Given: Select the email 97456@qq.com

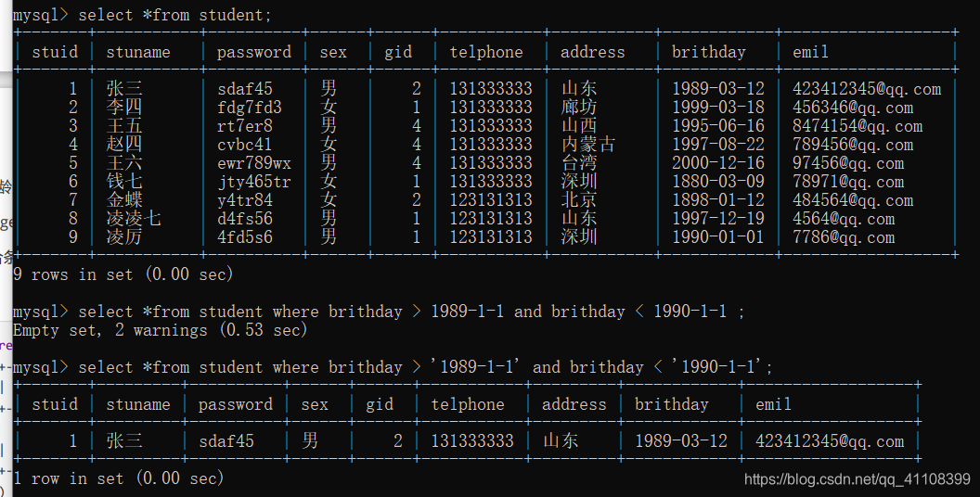Looking at the screenshot, I should click(848, 163).
